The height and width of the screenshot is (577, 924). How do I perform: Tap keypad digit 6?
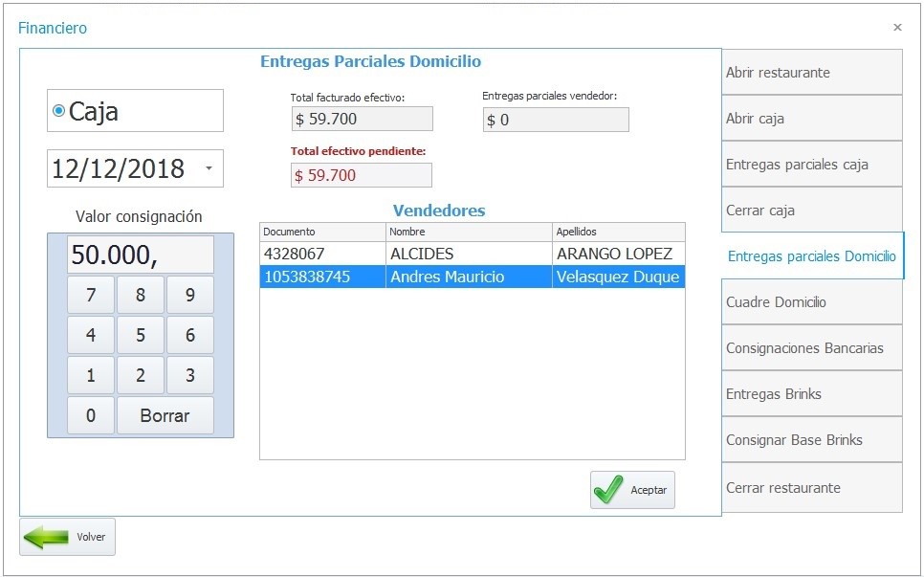(189, 335)
